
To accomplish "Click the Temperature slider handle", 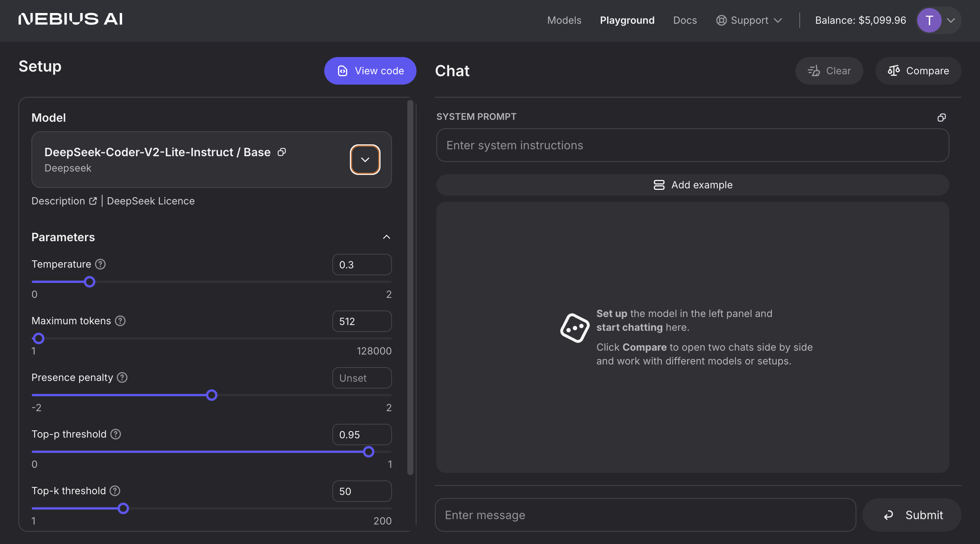I will click(x=90, y=282).
